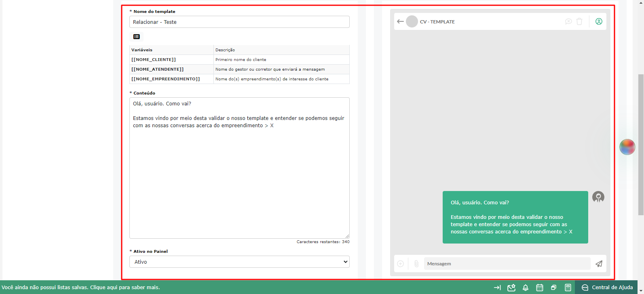
Task: Click the arrow-to-bar icon in the bottom bar
Action: tap(497, 288)
